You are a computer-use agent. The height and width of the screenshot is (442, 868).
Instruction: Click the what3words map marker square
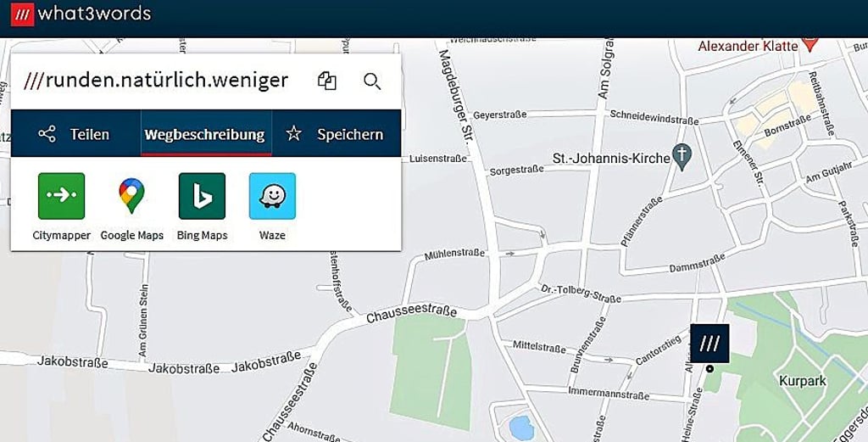(x=709, y=344)
